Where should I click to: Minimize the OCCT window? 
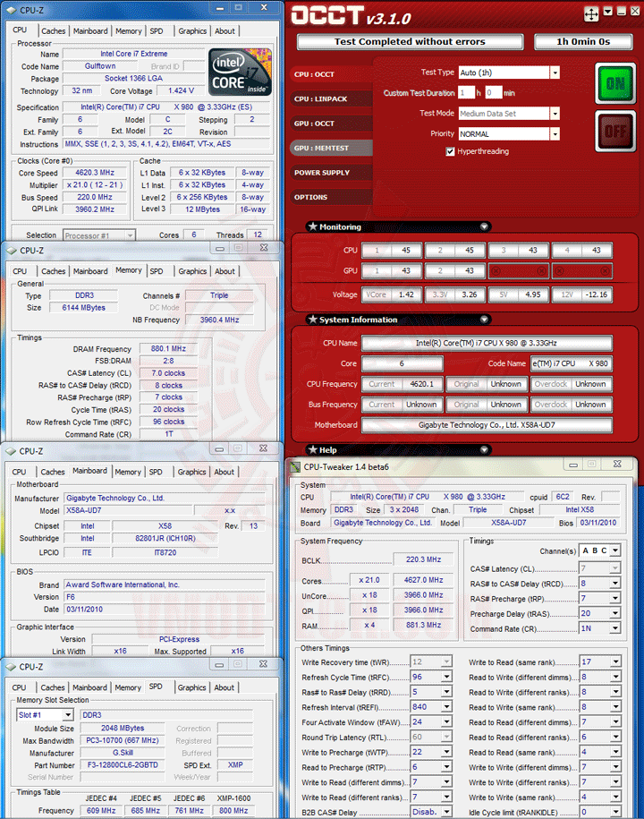click(622, 11)
